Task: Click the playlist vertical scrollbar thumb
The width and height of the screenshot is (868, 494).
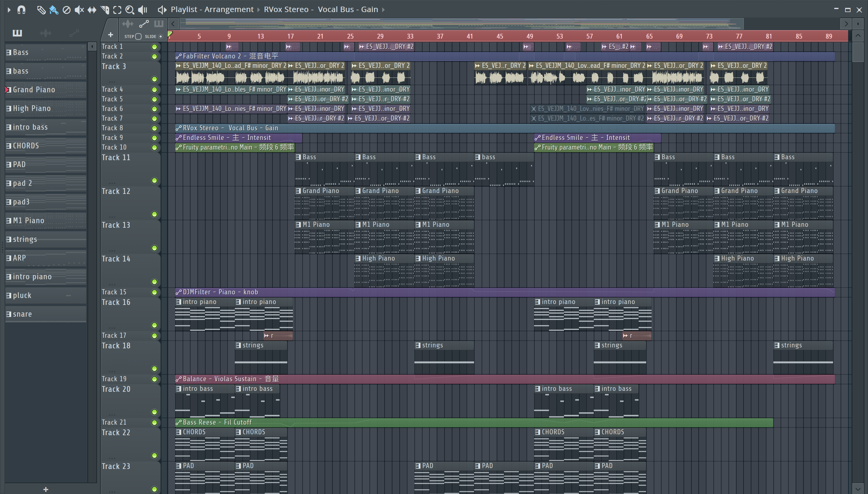Action: pyautogui.click(x=858, y=52)
